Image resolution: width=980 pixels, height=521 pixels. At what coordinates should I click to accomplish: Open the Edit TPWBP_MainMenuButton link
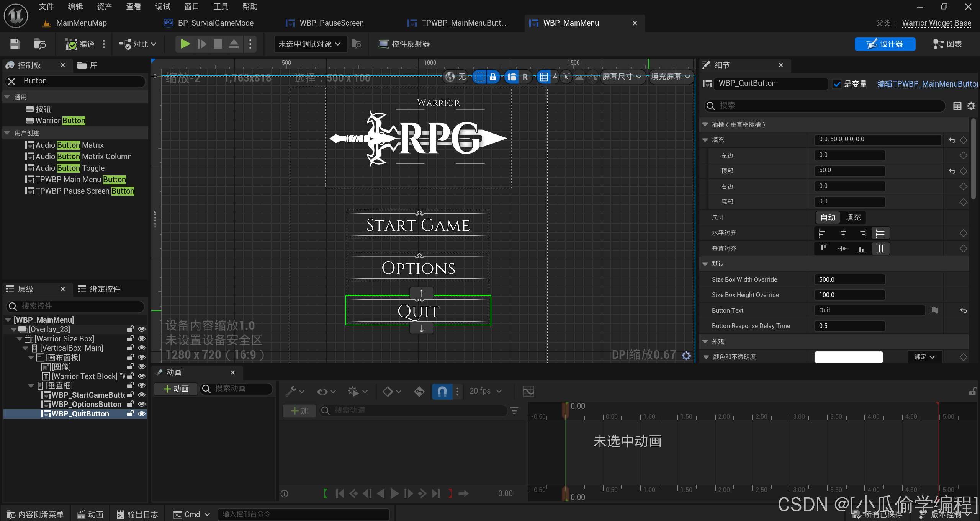[x=927, y=84]
